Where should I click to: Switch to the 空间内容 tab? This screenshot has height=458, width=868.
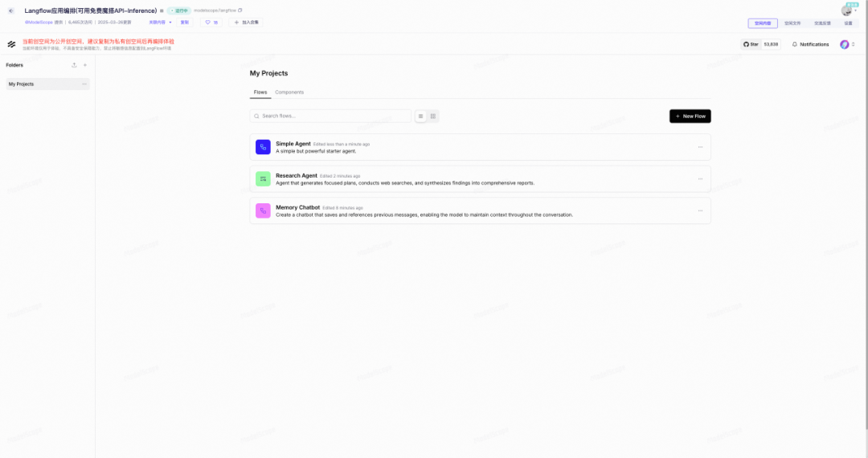763,23
